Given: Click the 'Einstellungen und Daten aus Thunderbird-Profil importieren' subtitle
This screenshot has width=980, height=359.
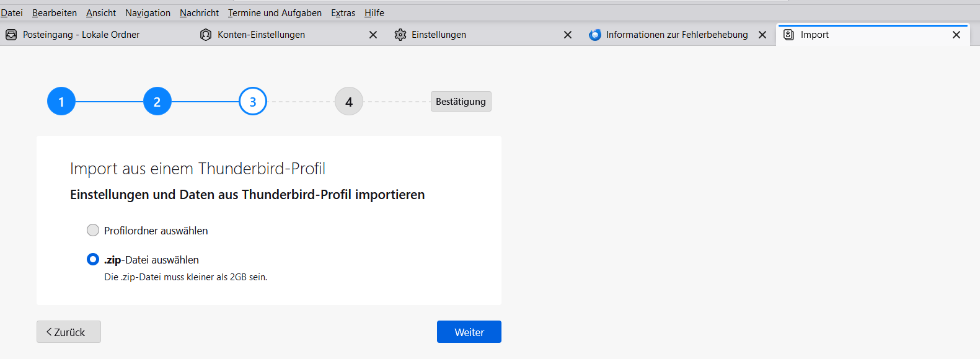Looking at the screenshot, I should (247, 195).
